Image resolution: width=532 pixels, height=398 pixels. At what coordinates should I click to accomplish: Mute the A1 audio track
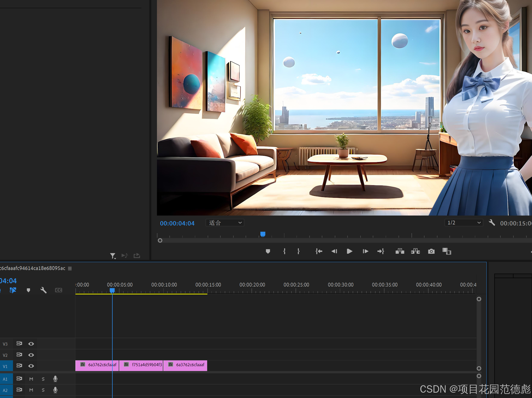pyautogui.click(x=31, y=379)
